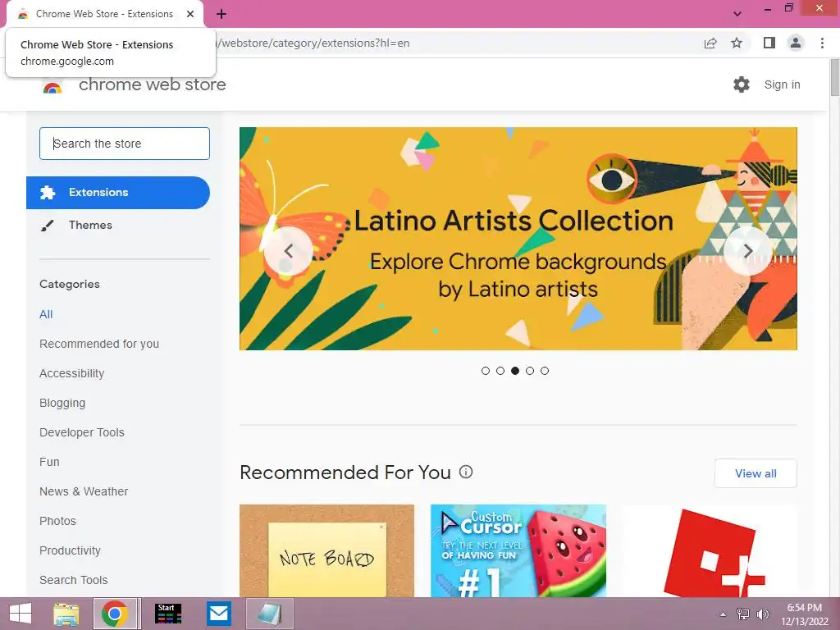Click the chrome web store title text
Image resolution: width=840 pixels, height=630 pixels.
tap(152, 84)
